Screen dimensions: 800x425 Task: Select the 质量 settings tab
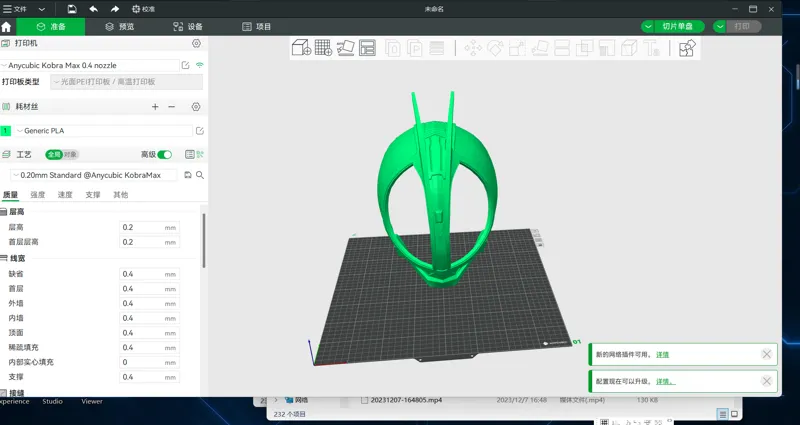(x=10, y=195)
